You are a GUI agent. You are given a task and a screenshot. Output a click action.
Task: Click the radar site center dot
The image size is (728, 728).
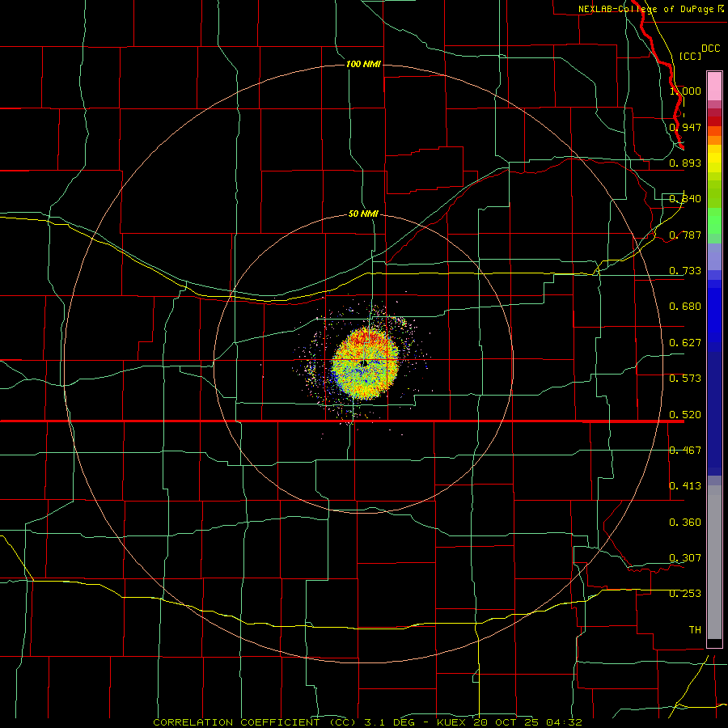(365, 363)
